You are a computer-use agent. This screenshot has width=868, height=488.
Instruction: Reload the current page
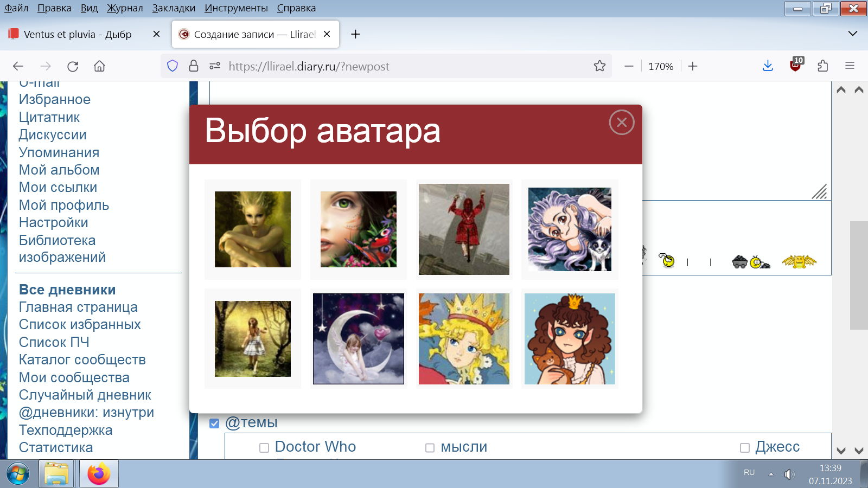tap(73, 66)
